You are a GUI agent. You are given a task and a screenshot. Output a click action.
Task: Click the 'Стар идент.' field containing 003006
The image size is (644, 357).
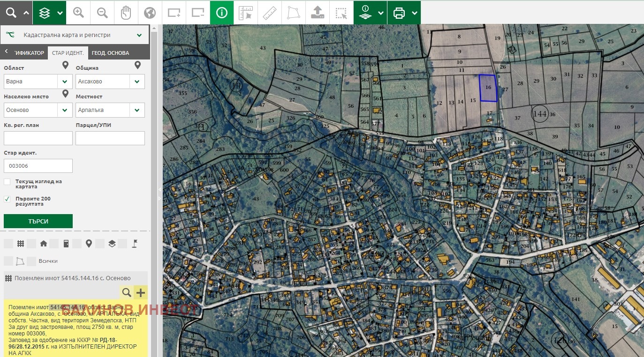click(38, 166)
